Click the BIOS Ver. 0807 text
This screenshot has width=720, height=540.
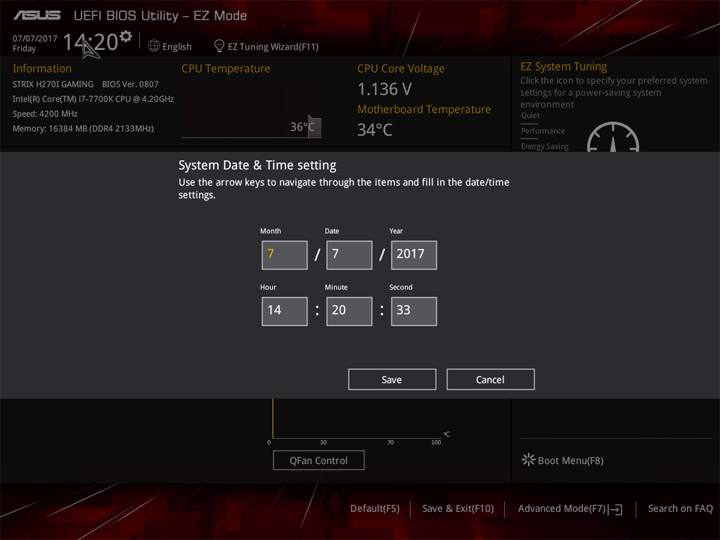pos(130,84)
